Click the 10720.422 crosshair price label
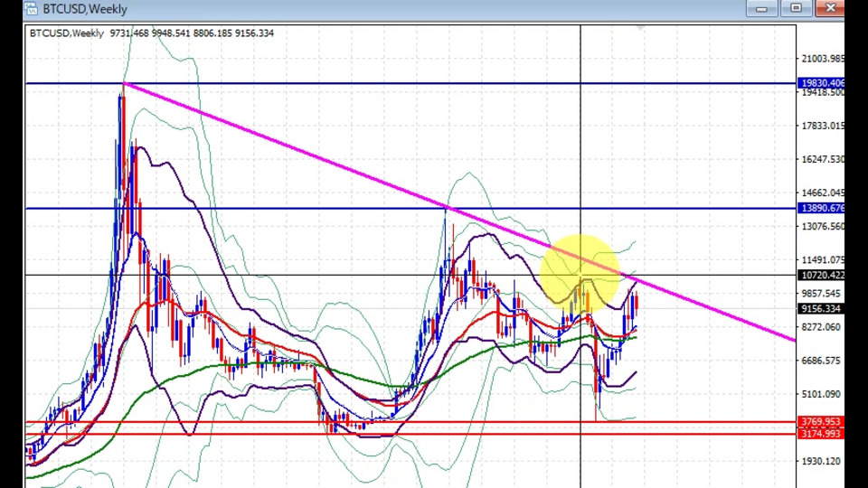This screenshot has width=868, height=488. pyautogui.click(x=821, y=275)
